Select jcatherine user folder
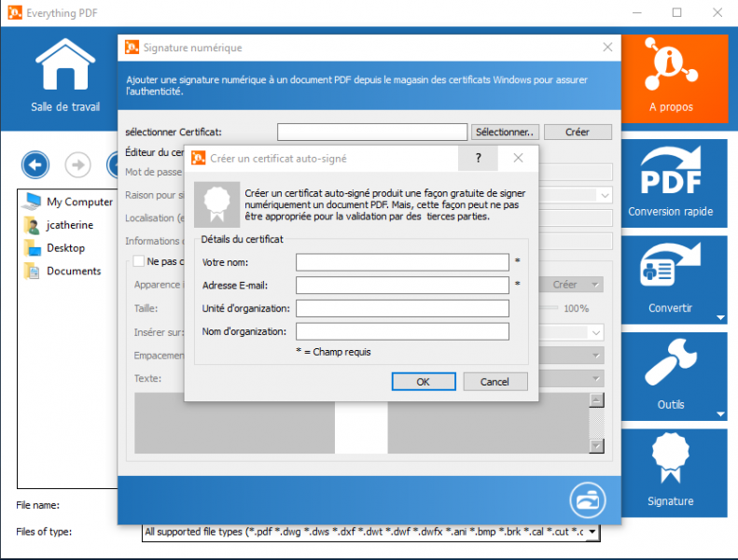Image resolution: width=738 pixels, height=560 pixels. [59, 225]
